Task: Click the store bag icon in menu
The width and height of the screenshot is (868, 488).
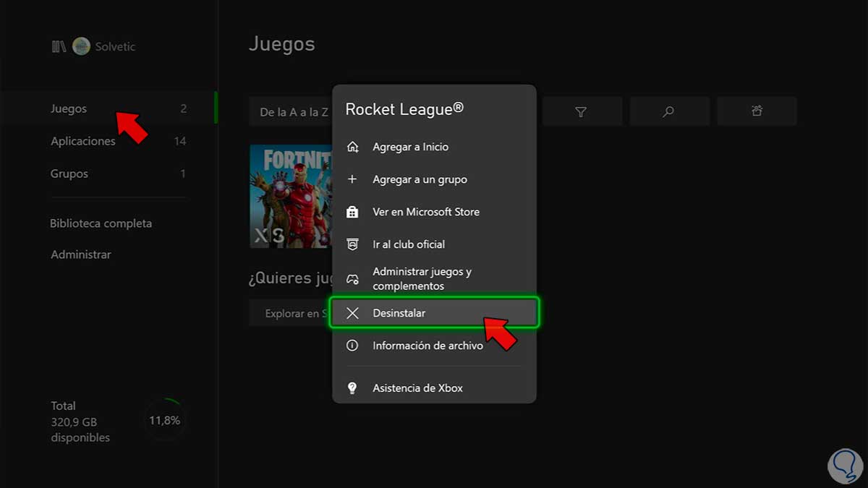Action: point(352,212)
